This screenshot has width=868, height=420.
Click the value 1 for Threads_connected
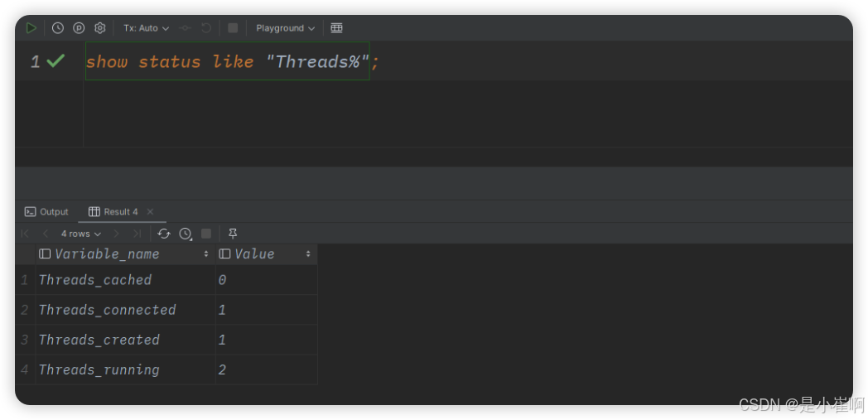[x=266, y=310]
